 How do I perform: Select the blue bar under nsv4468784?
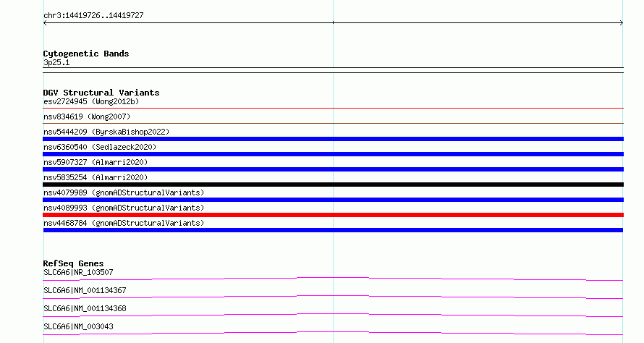[x=333, y=230]
